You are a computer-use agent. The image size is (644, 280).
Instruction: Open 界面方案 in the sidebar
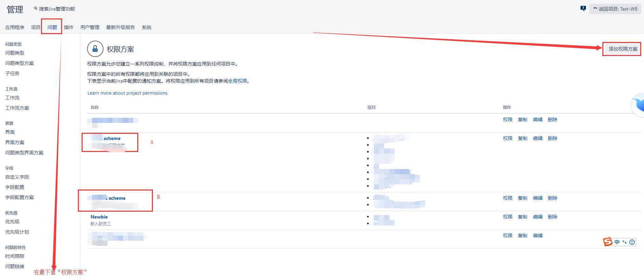click(x=15, y=142)
